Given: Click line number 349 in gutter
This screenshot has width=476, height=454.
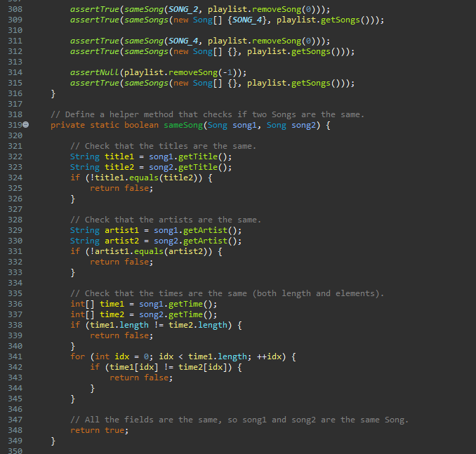Looking at the screenshot, I should [15, 441].
